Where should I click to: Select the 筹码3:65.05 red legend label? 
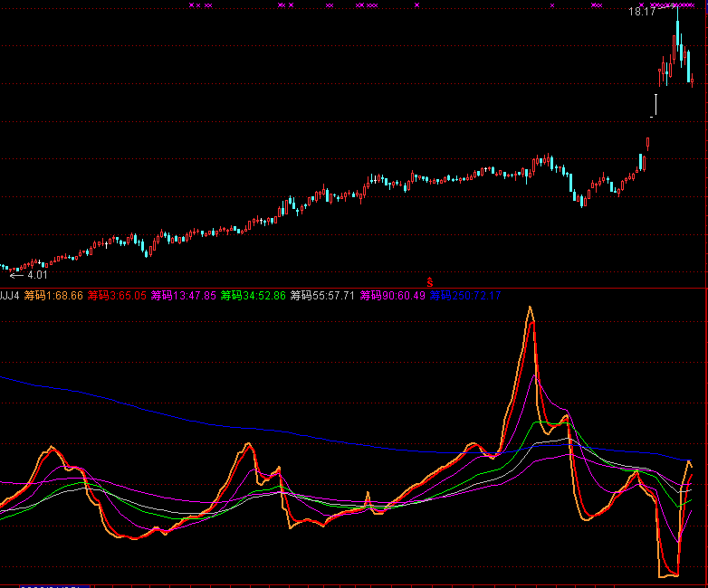coord(117,296)
